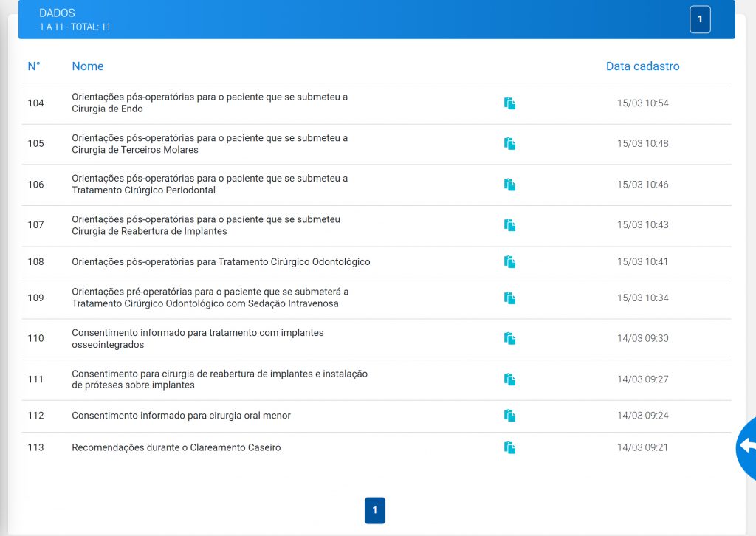Sort by the Nº column header
756x536 pixels.
(34, 66)
